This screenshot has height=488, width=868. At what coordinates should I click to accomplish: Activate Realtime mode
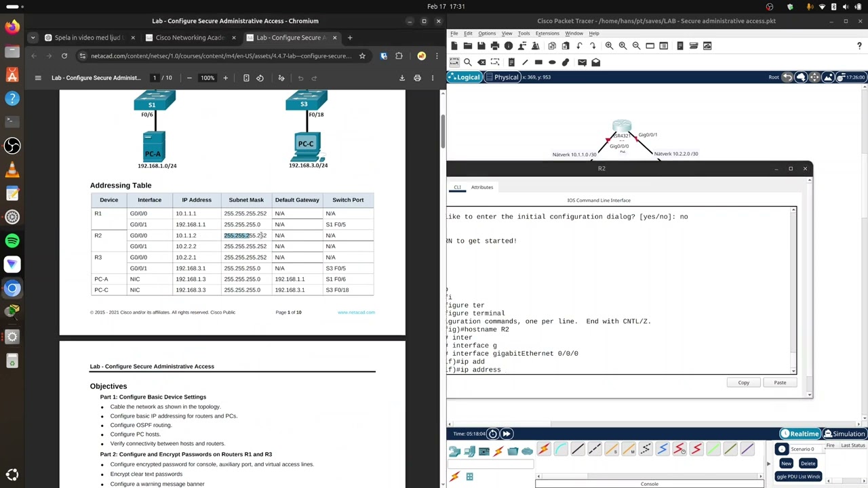(x=800, y=434)
